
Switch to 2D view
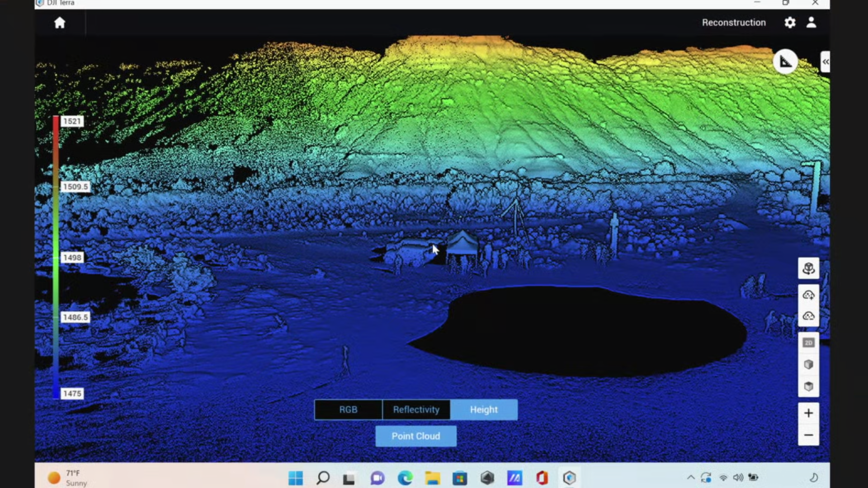(x=808, y=343)
